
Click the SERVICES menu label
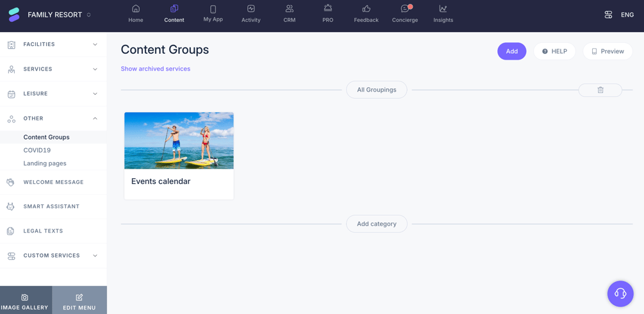pyautogui.click(x=38, y=69)
